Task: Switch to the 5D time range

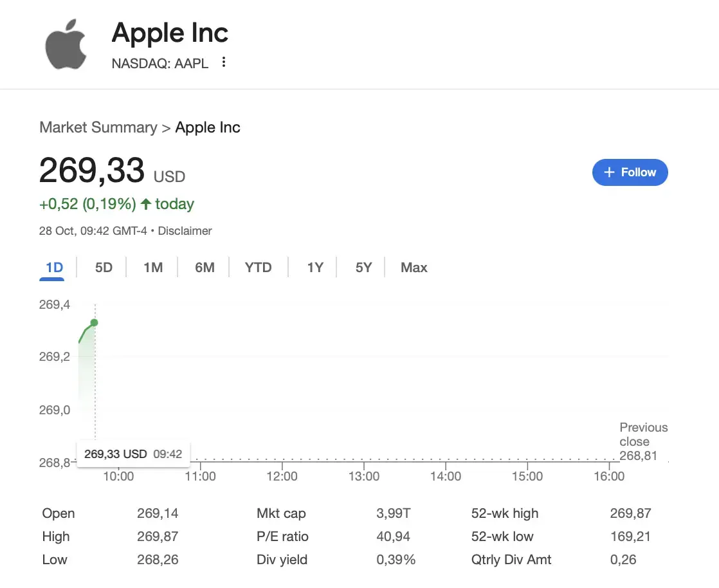Action: 103,267
